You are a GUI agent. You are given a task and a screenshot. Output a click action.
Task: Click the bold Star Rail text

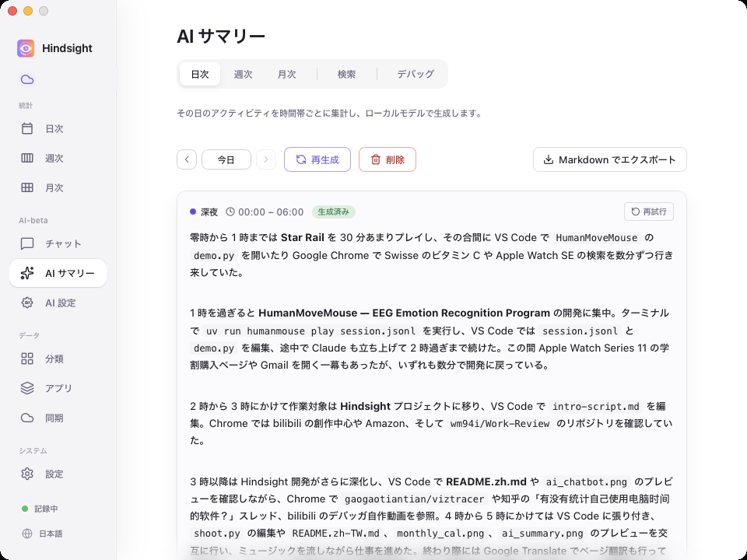point(303,238)
